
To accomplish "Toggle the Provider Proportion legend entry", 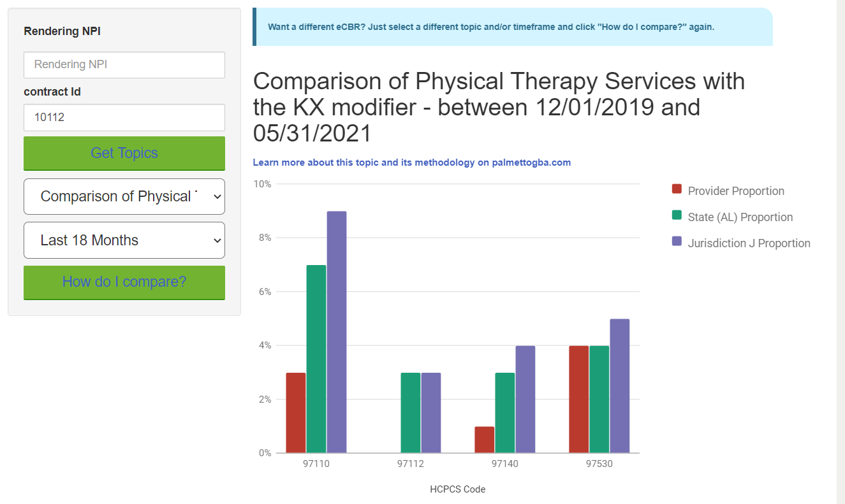I will pos(728,191).
